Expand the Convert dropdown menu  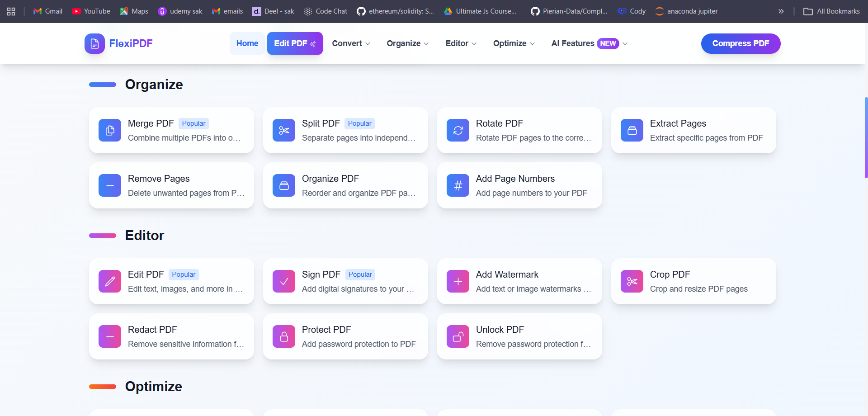(x=351, y=43)
